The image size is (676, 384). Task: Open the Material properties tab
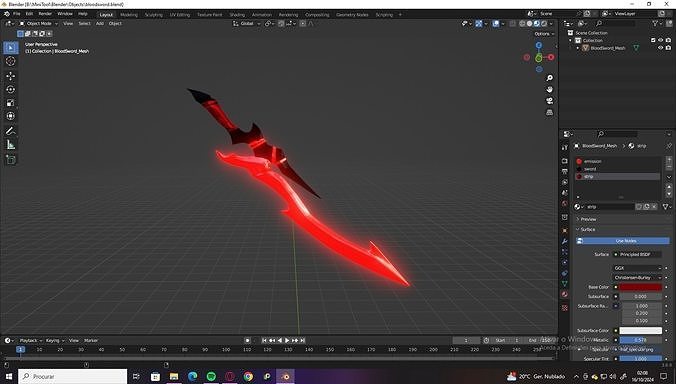[x=565, y=294]
